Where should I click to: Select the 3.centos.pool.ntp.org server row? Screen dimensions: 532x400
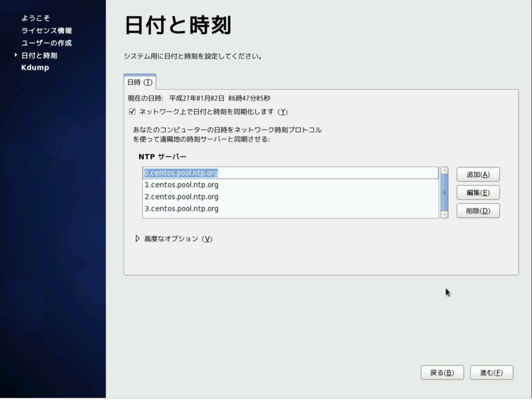[291, 209]
